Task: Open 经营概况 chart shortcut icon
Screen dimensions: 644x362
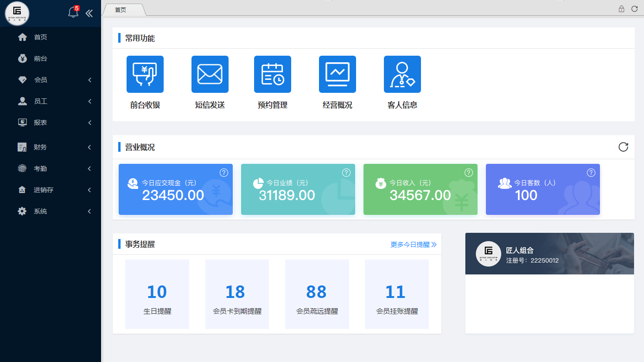Action: 338,74
